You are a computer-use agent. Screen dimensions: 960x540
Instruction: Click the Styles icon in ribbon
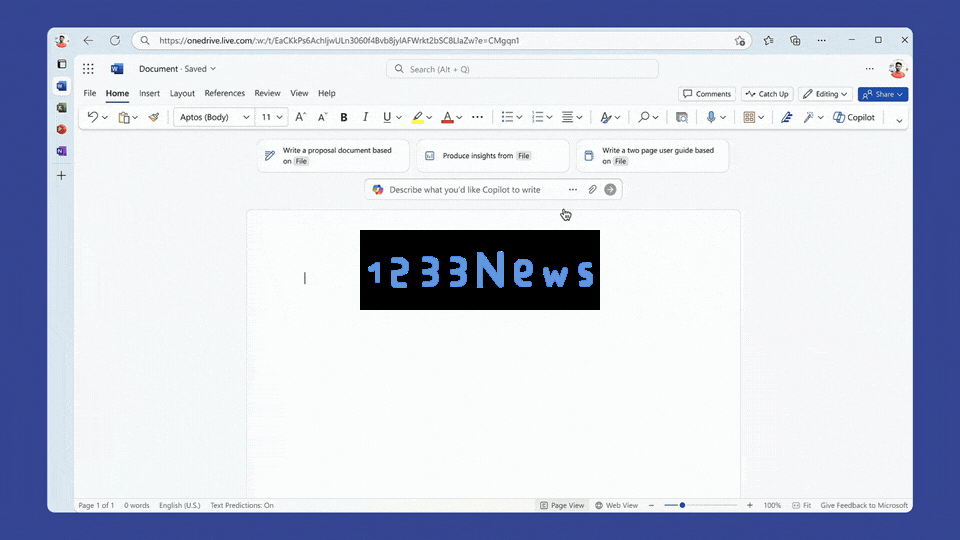[x=606, y=117]
